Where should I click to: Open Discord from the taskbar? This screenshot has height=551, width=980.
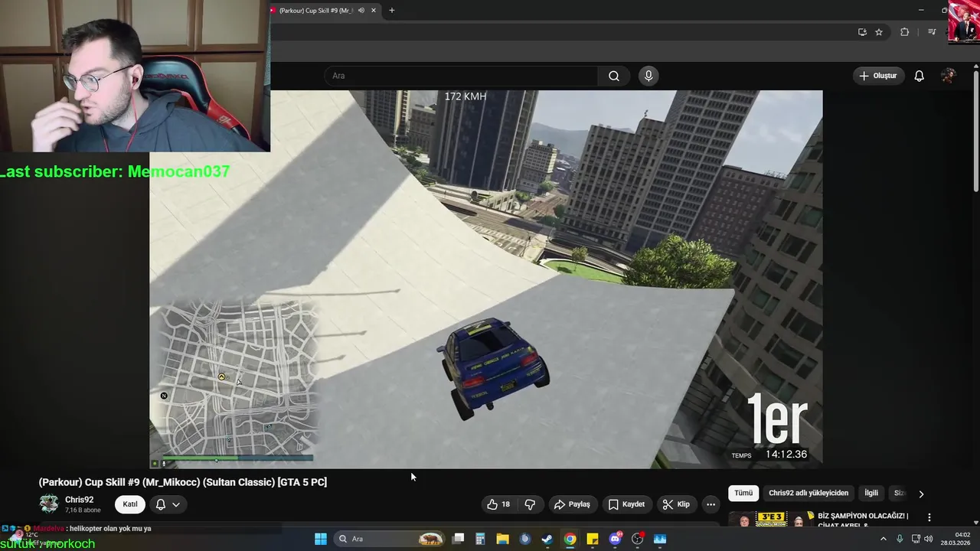coord(615,539)
